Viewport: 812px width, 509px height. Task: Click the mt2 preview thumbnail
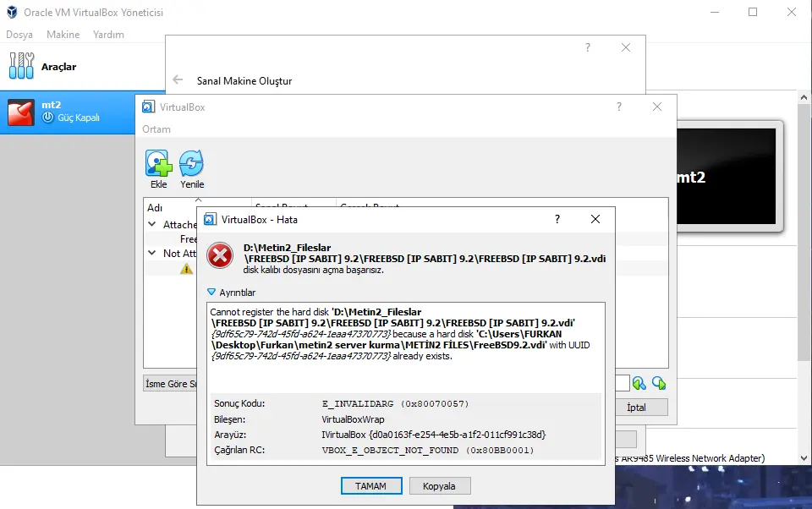[727, 176]
